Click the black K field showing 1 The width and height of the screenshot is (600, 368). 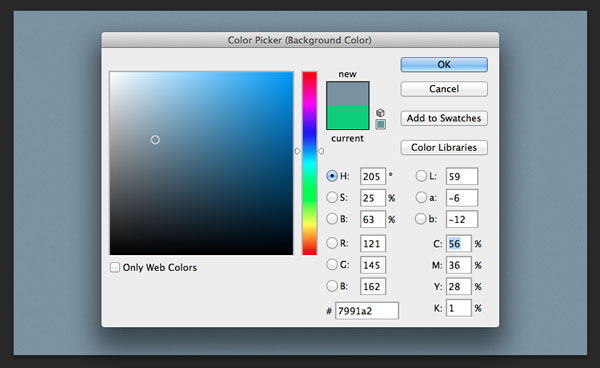pyautogui.click(x=458, y=308)
